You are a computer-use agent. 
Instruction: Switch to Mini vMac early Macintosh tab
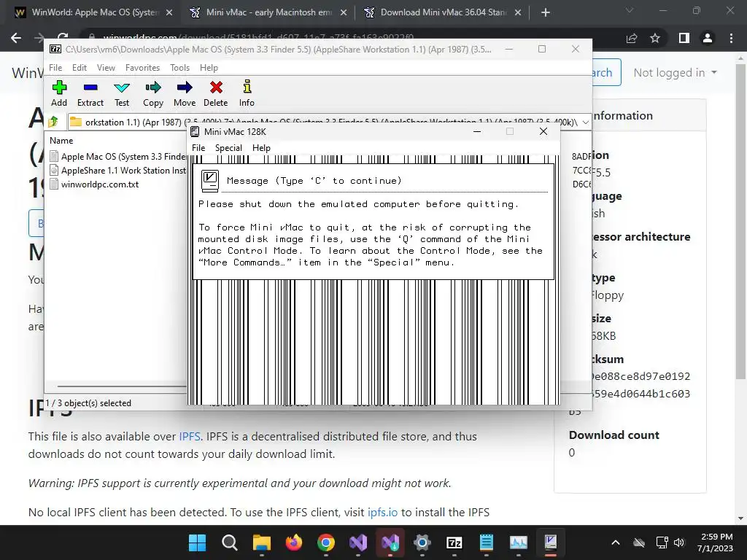click(x=261, y=12)
